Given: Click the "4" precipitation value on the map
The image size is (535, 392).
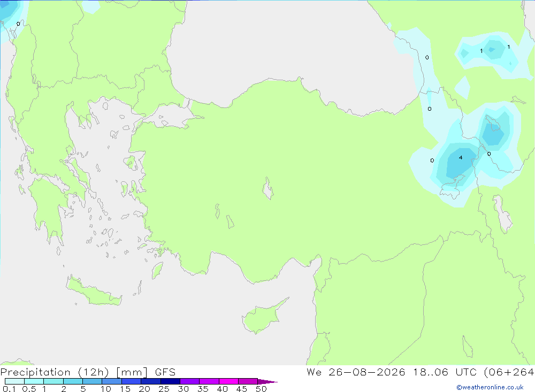Looking at the screenshot, I should coord(461,158).
